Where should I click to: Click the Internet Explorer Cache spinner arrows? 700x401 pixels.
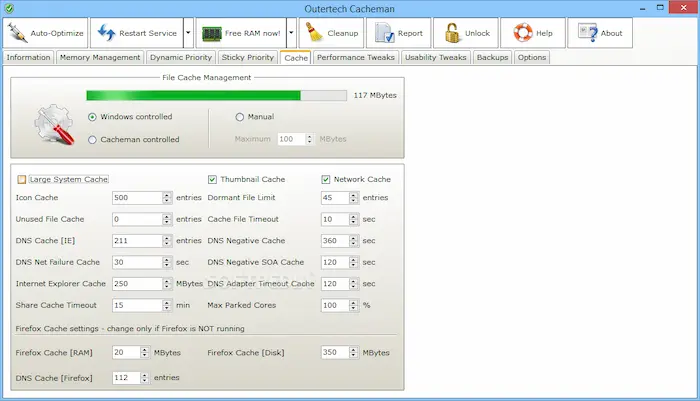[x=167, y=284]
